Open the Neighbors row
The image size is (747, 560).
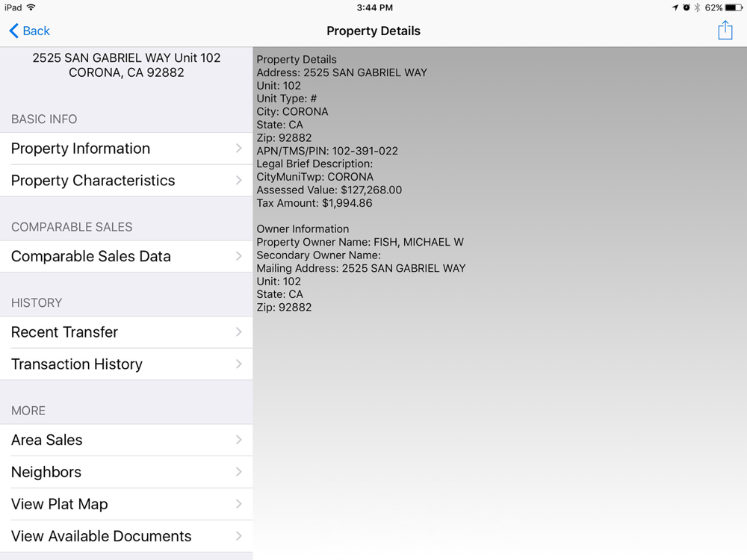[x=126, y=472]
